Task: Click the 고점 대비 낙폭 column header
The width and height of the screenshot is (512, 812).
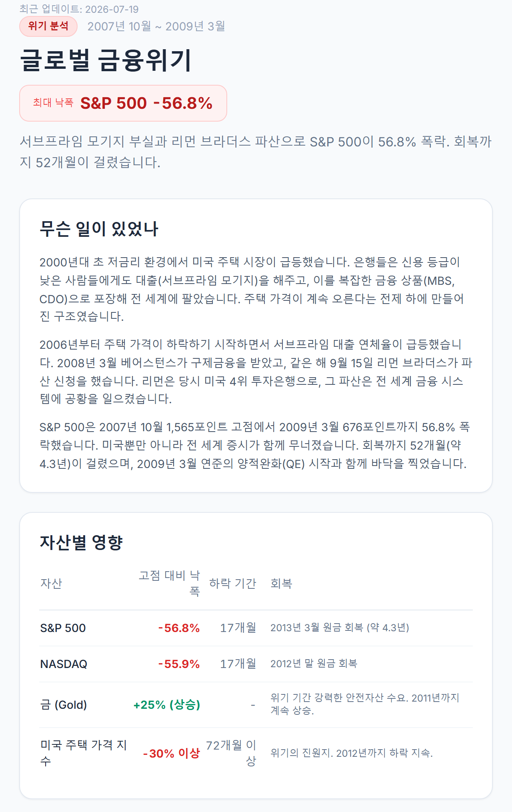Action: pyautogui.click(x=169, y=584)
